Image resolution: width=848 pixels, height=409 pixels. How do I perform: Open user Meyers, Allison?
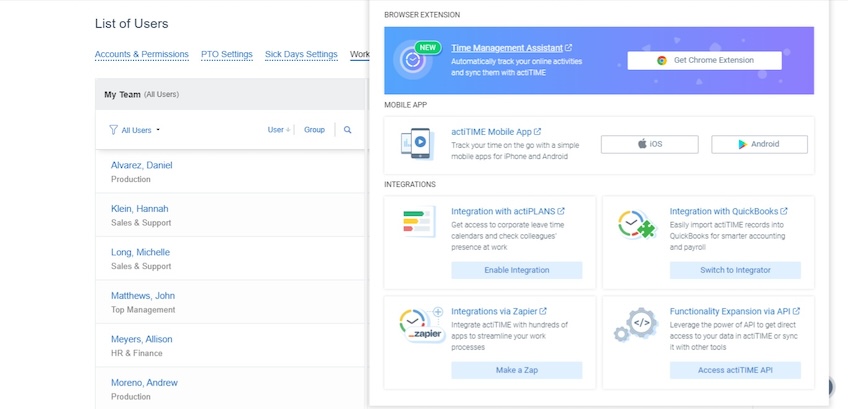tap(142, 339)
